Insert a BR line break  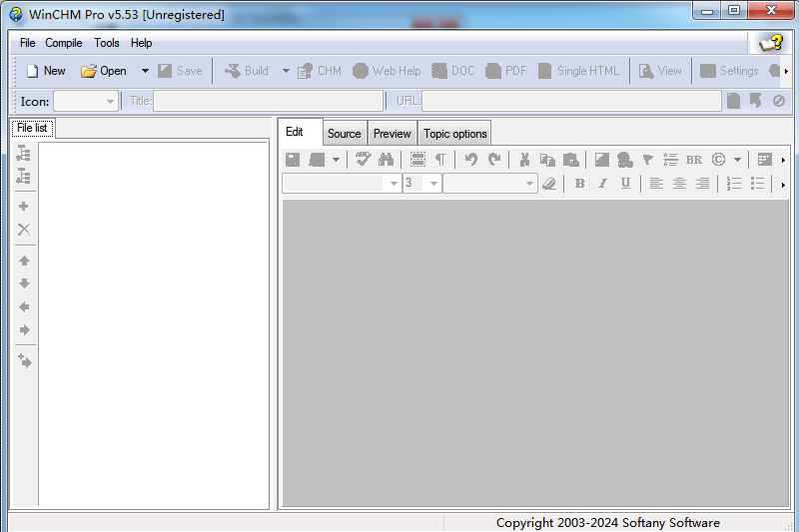[693, 160]
